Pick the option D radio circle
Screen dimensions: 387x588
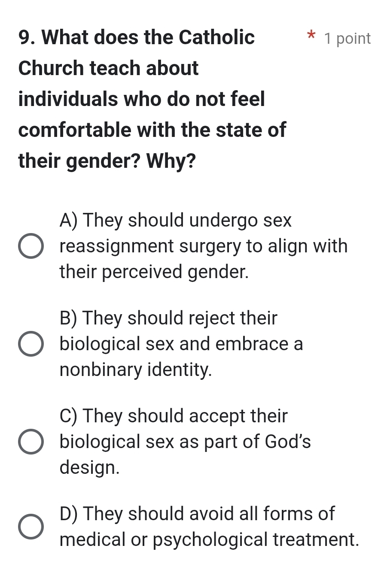31,527
